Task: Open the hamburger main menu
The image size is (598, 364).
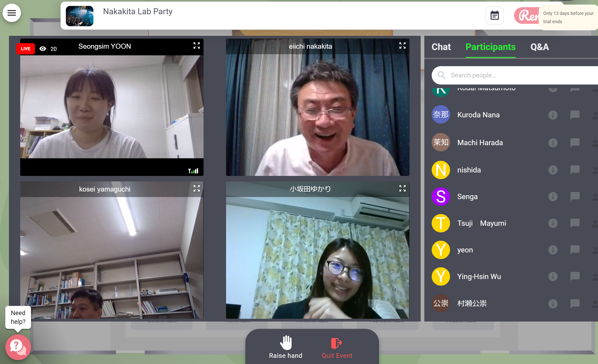Action: [x=12, y=13]
